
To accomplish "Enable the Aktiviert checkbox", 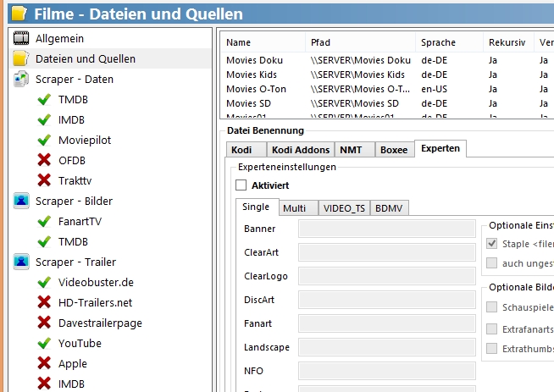I will (x=241, y=185).
